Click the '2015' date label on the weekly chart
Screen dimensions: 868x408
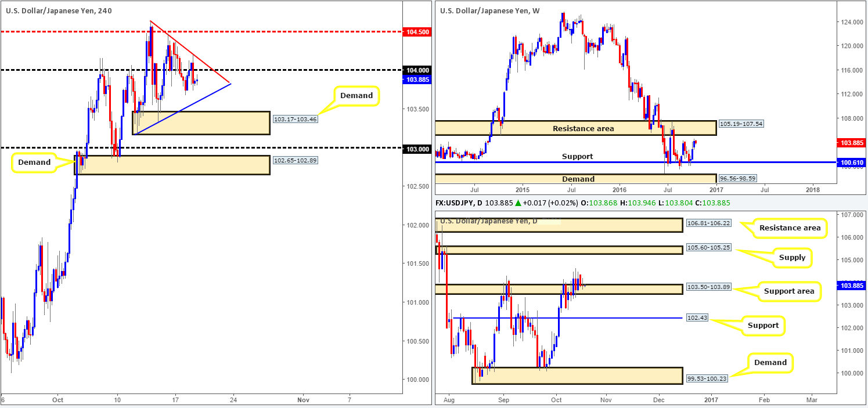tap(522, 189)
